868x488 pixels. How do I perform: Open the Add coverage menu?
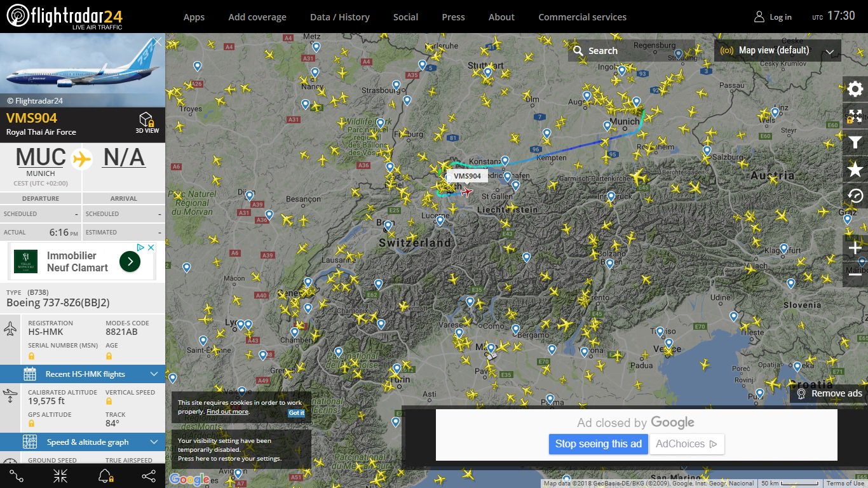coord(257,17)
